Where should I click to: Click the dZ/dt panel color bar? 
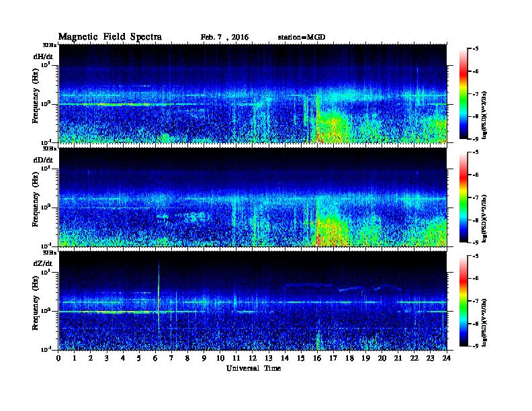(463, 301)
